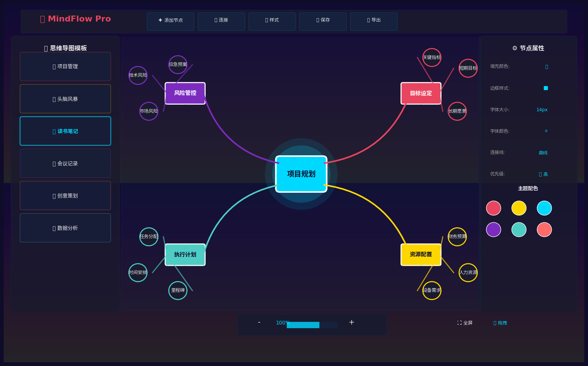Change the 连接线 curve type value
The width and height of the screenshot is (588, 366).
[543, 153]
